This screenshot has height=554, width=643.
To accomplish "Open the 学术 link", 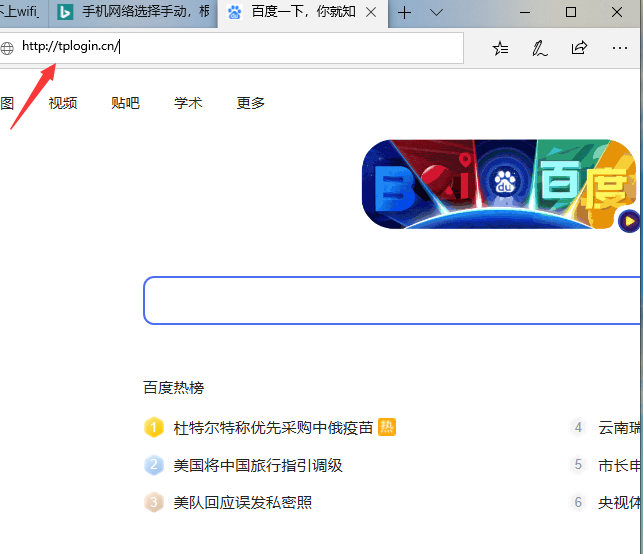I will point(188,103).
